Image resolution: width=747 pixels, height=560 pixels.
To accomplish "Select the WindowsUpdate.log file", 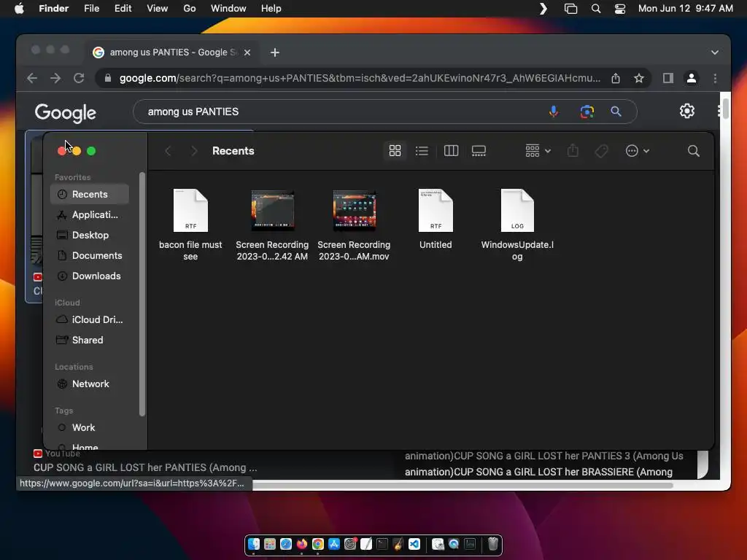I will (x=517, y=225).
